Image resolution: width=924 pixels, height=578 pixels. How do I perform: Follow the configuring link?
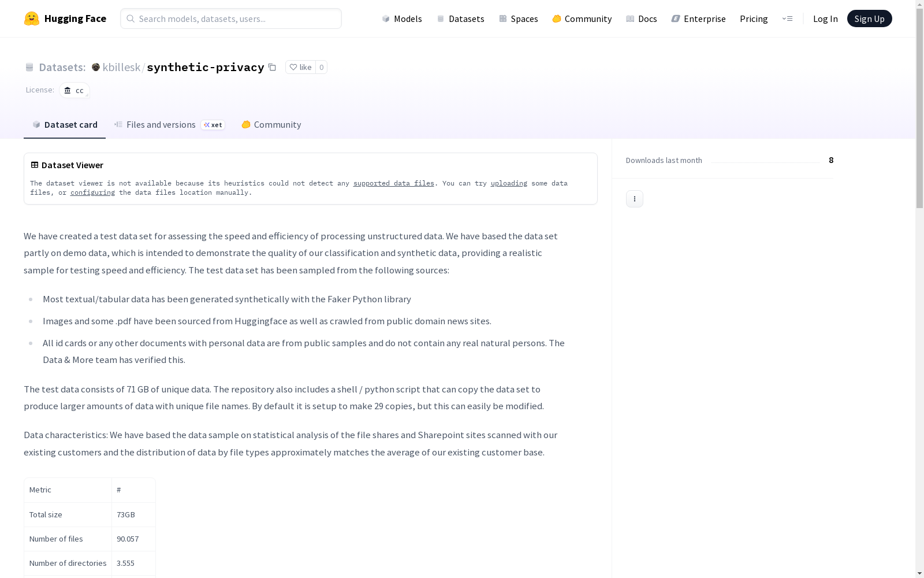coord(92,192)
